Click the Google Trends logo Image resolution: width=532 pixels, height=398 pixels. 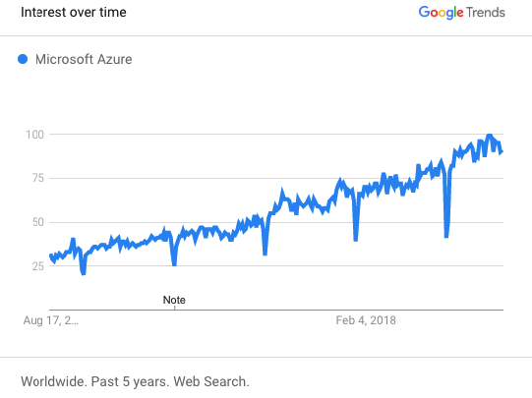(x=461, y=13)
